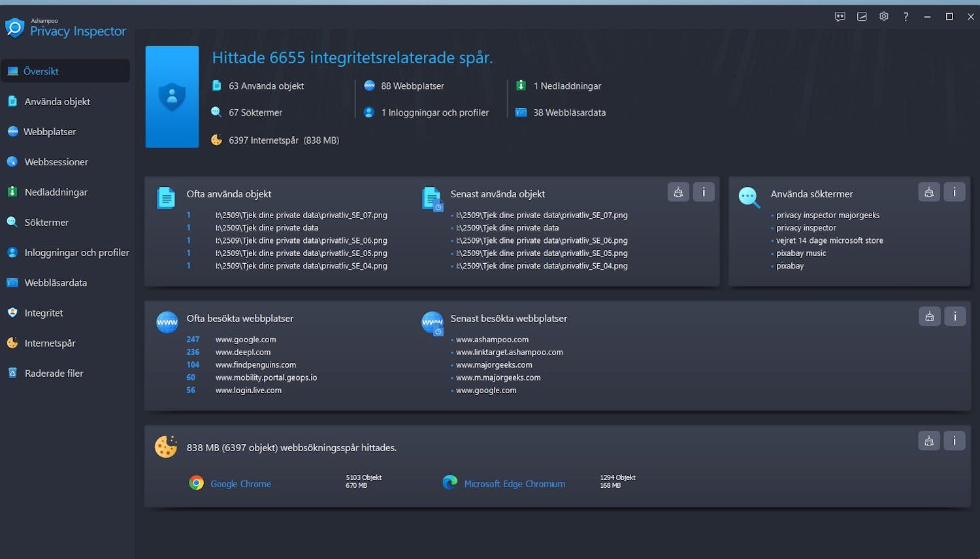
Task: Select Nedladdningar in the sidebar
Action: tap(56, 192)
